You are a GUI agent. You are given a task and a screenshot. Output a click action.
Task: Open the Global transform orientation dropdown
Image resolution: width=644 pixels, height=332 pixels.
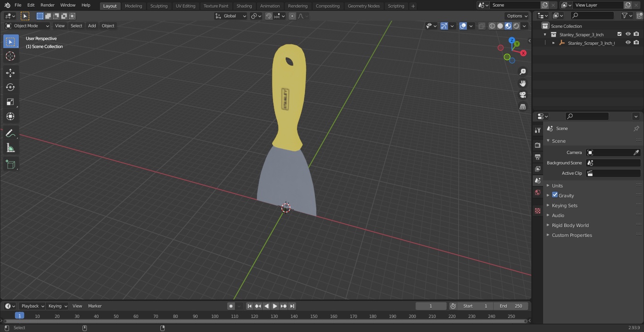(231, 16)
